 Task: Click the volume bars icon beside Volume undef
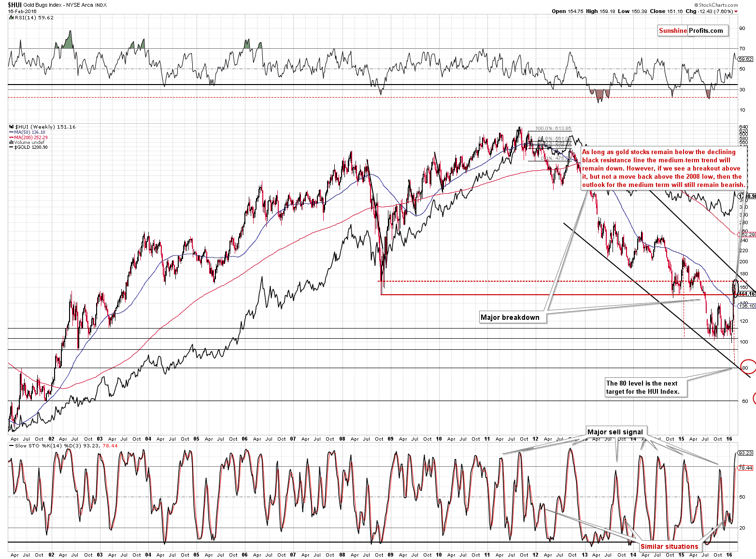[x=11, y=143]
